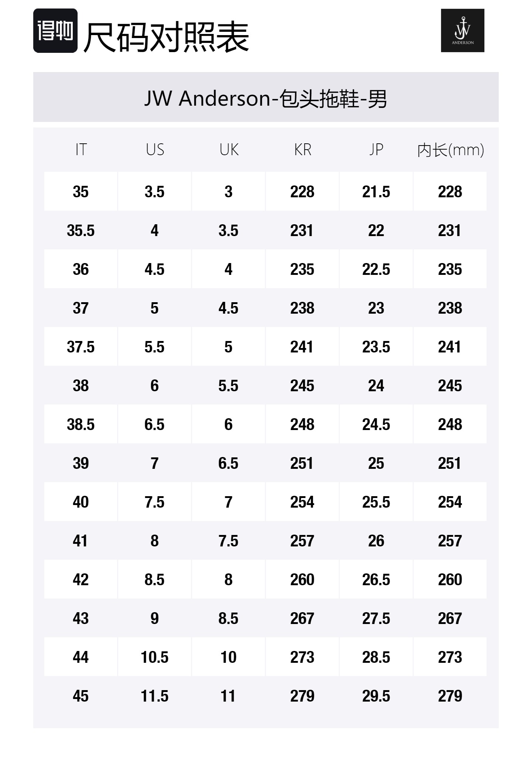This screenshot has height=757, width=532.
Task: Click the IT column header
Action: pyautogui.click(x=81, y=150)
